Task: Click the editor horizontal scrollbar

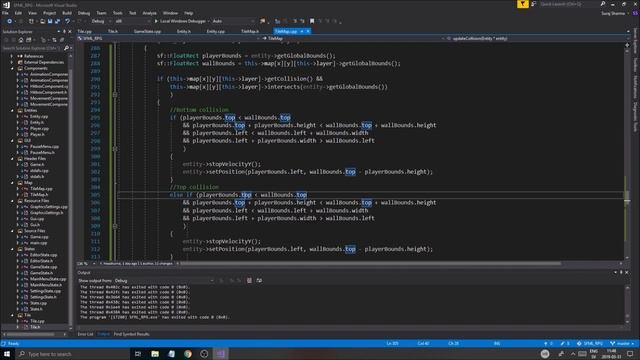Action: (x=371, y=264)
